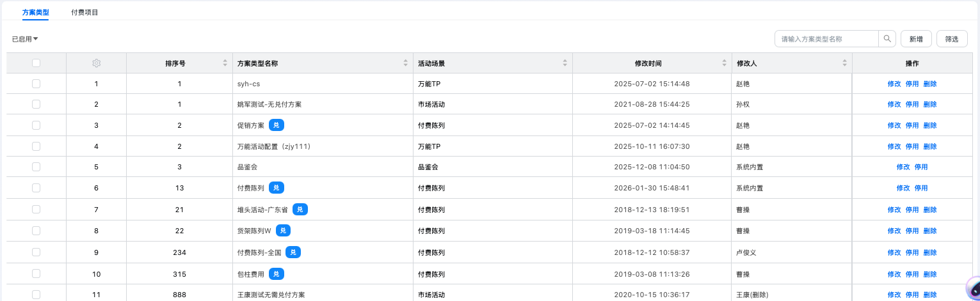980x301 pixels.
Task: Expand the 已启用 status dropdown
Action: click(x=25, y=39)
